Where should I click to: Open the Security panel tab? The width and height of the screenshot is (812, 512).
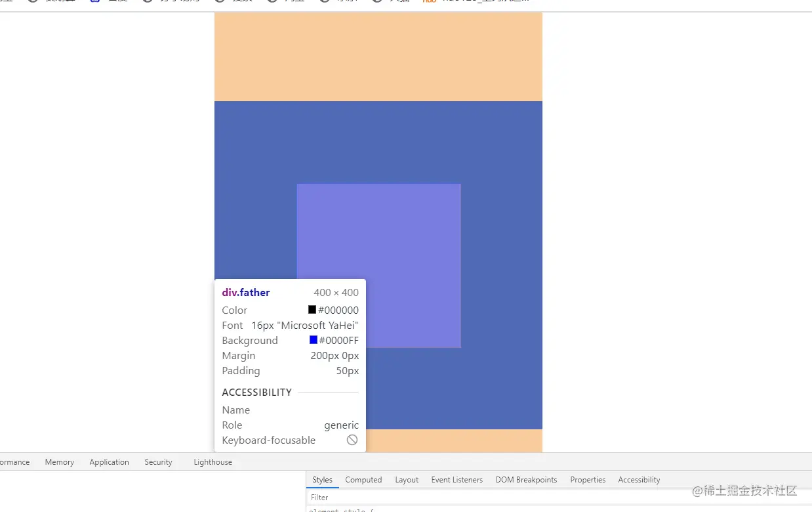click(158, 462)
